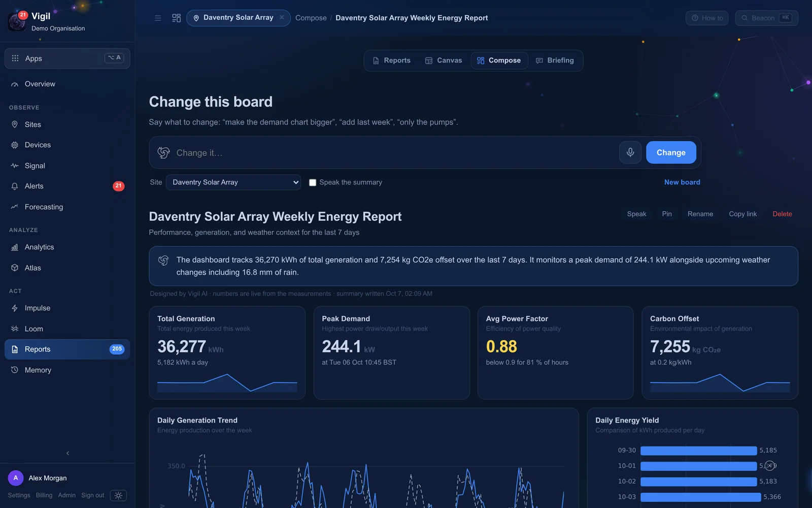Screen dimensions: 812x508
Task: Open Beacon search box
Action: (x=767, y=18)
